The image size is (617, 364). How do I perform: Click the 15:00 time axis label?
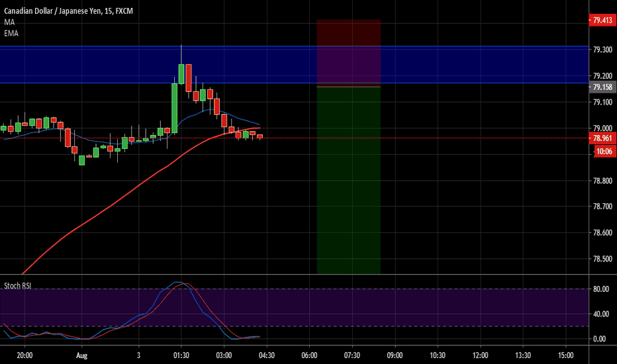pos(565,355)
